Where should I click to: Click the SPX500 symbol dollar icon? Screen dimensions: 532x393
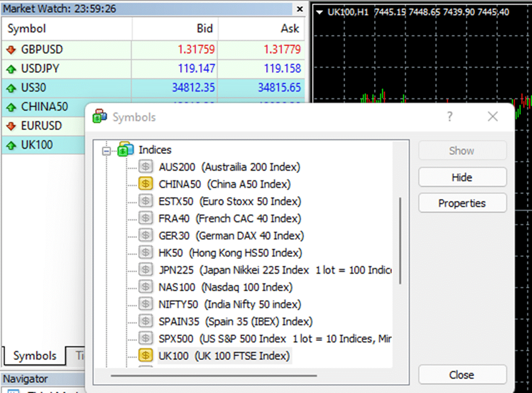tap(146, 338)
